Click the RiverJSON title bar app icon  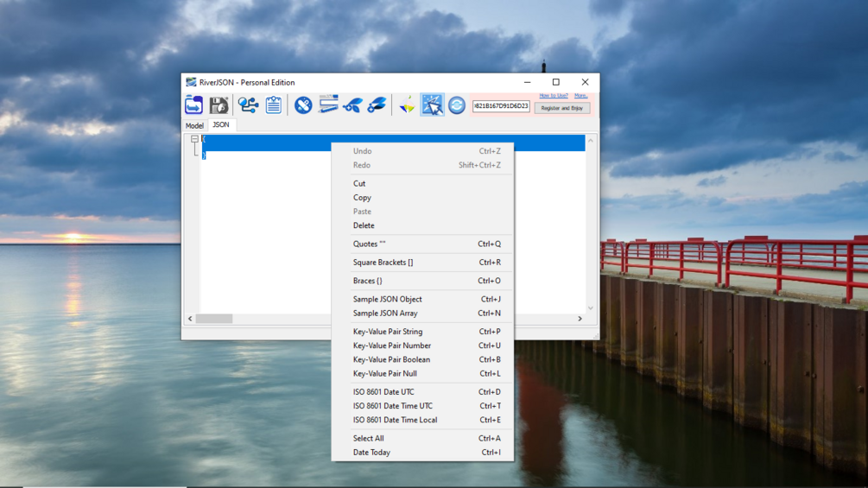coord(191,82)
